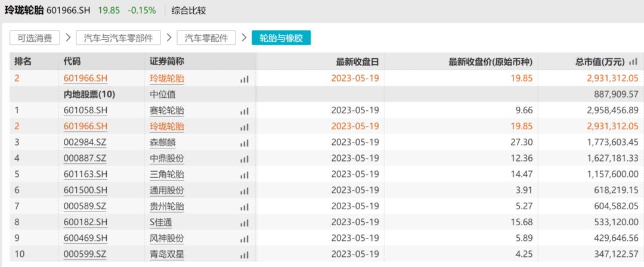Open 青岛双星 security name link

pos(167,254)
